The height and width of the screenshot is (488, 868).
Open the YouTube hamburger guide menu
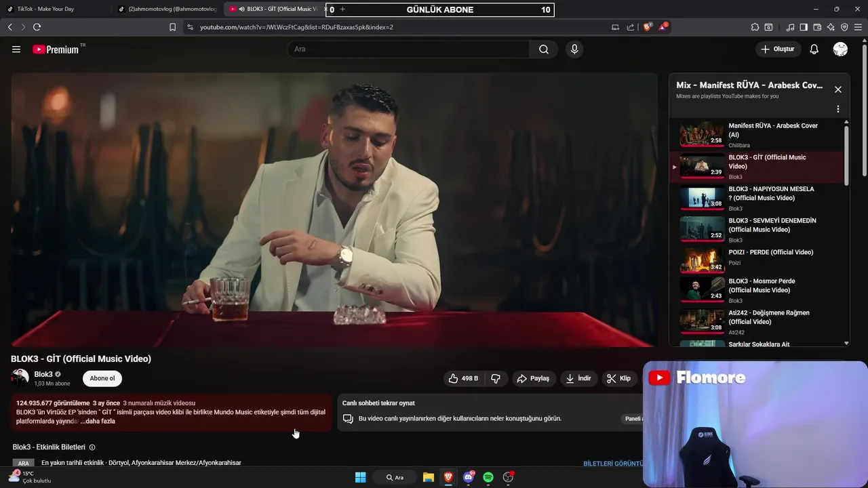coord(16,49)
